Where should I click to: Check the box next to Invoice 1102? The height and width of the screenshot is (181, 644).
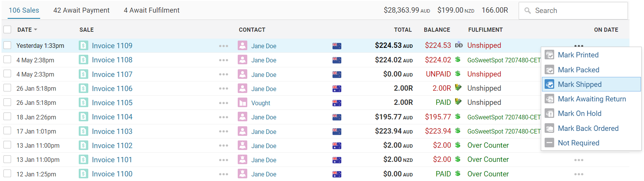[x=7, y=145]
